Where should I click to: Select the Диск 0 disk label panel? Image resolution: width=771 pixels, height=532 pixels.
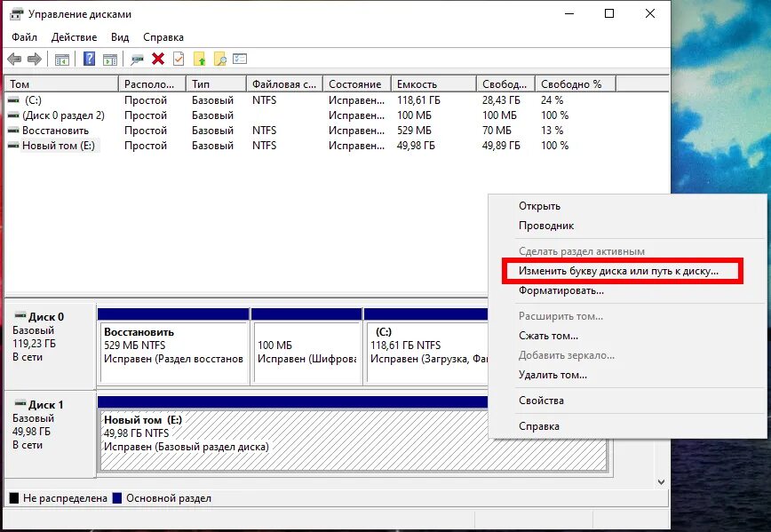click(50, 346)
